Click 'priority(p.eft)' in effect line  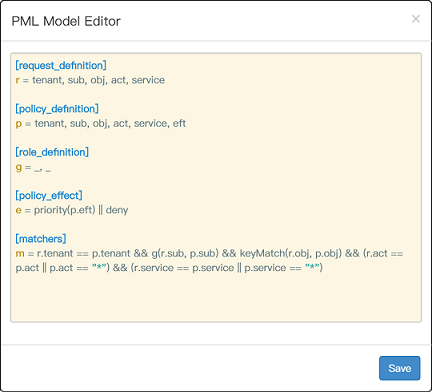point(65,210)
